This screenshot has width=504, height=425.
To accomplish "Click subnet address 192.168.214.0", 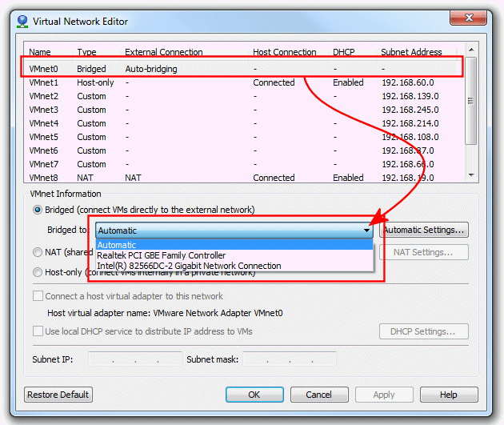I will point(410,123).
